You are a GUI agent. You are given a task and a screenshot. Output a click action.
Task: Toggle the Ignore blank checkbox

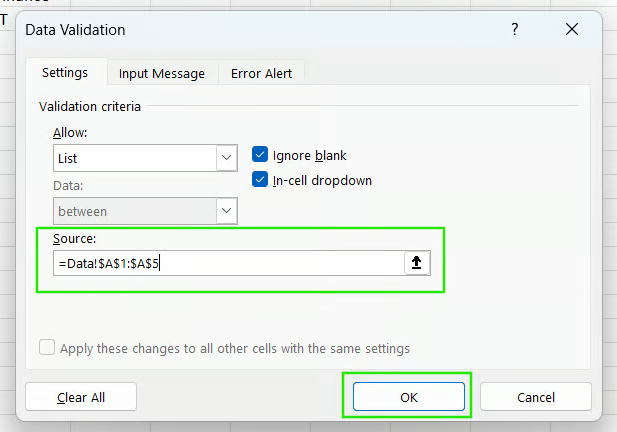[x=261, y=155]
